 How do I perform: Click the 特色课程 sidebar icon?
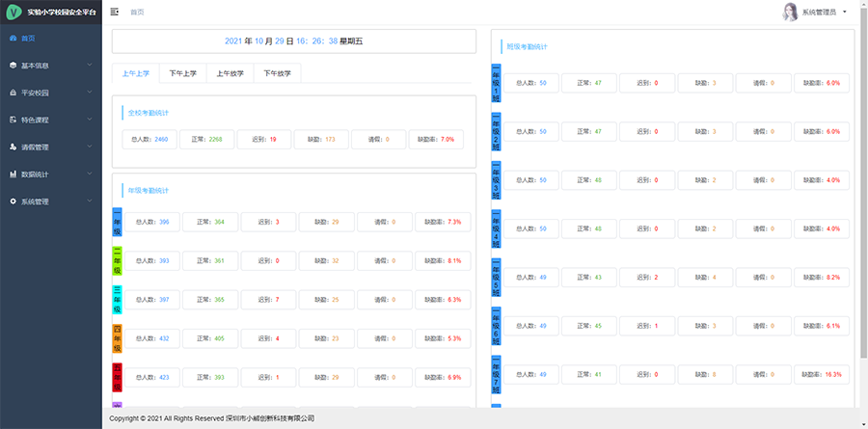click(12, 121)
